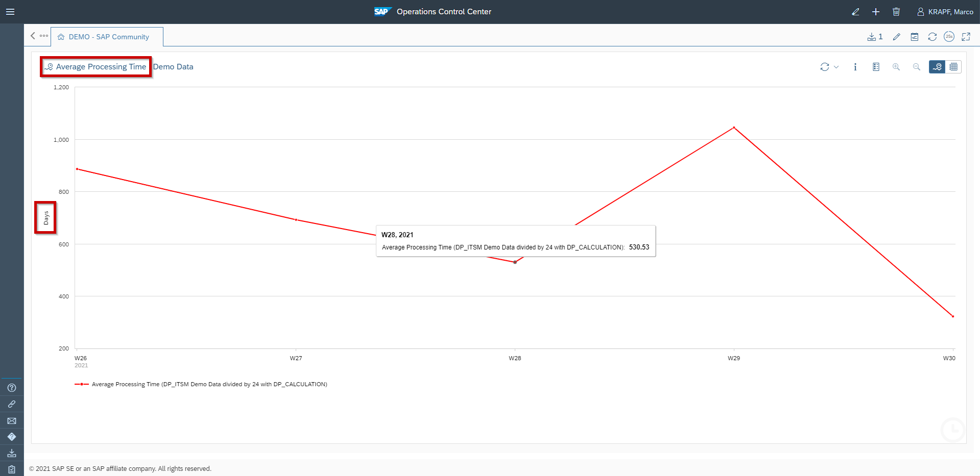
Task: Click the Average Processing Time title
Action: click(101, 67)
